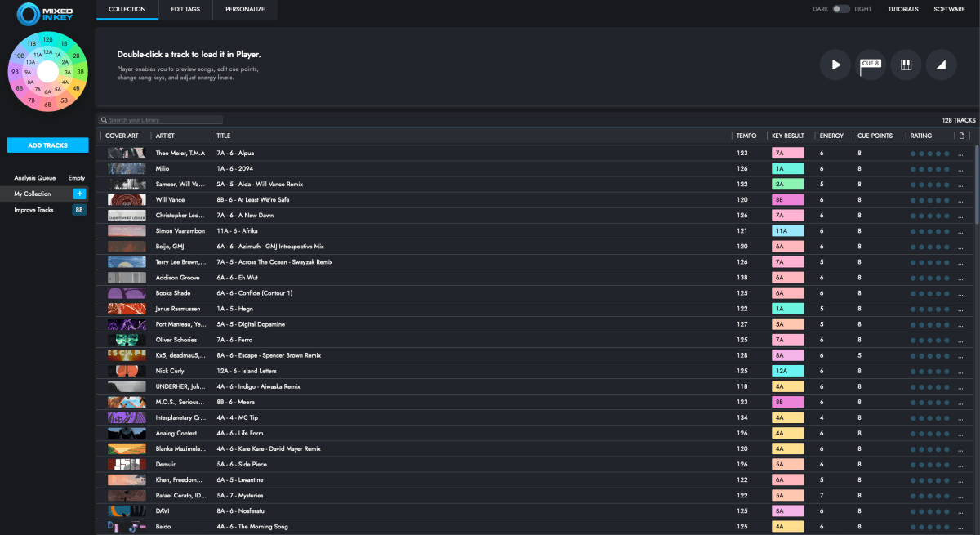Viewport: 980px width, 535px height.
Task: Click the energy level triangle icon
Action: [x=941, y=65]
